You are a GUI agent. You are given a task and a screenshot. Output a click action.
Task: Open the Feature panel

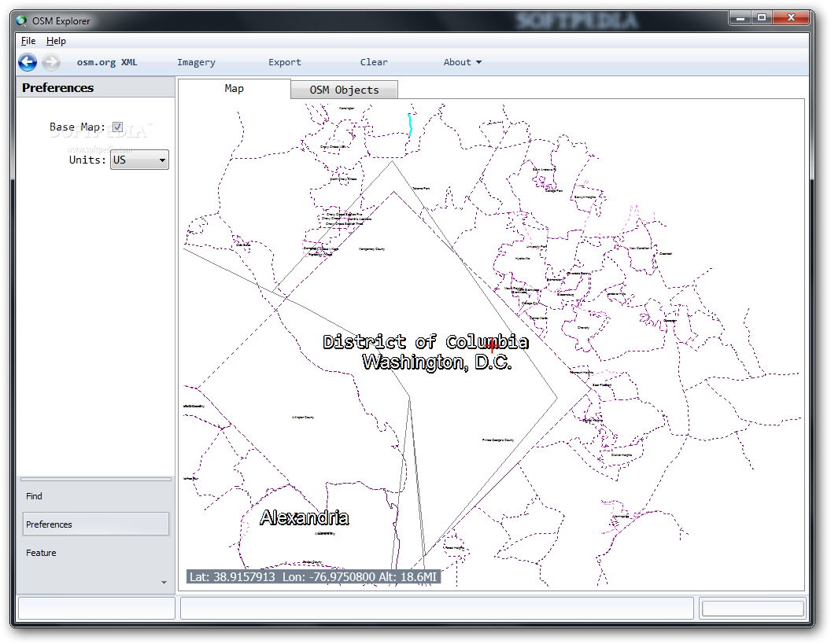[95, 553]
